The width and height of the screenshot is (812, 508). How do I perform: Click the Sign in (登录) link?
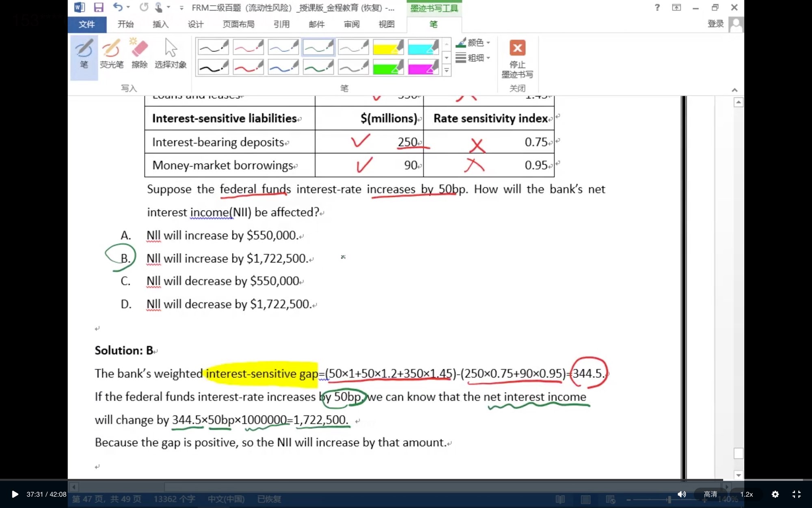click(x=715, y=24)
